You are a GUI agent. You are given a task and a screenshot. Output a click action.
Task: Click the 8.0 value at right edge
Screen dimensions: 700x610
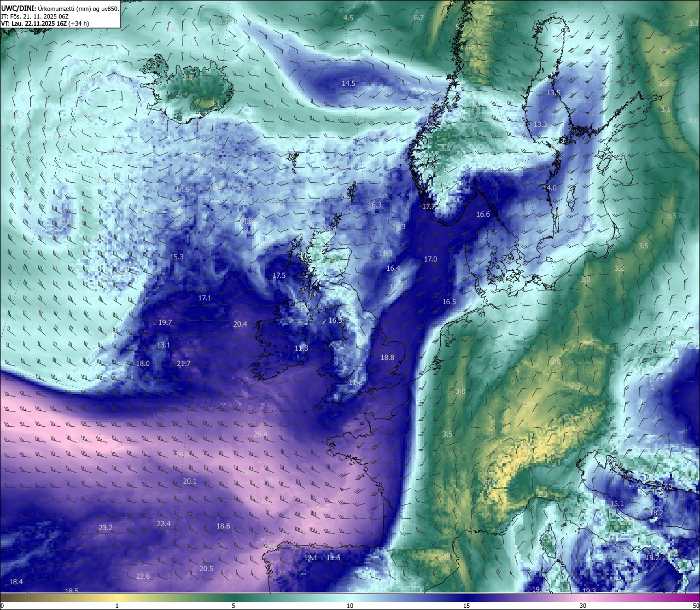(693, 121)
